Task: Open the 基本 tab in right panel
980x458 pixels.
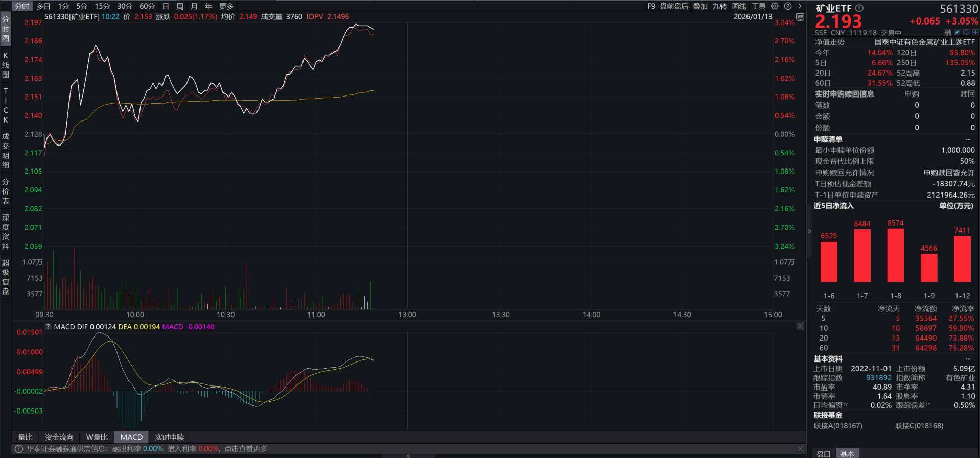Action: click(847, 454)
